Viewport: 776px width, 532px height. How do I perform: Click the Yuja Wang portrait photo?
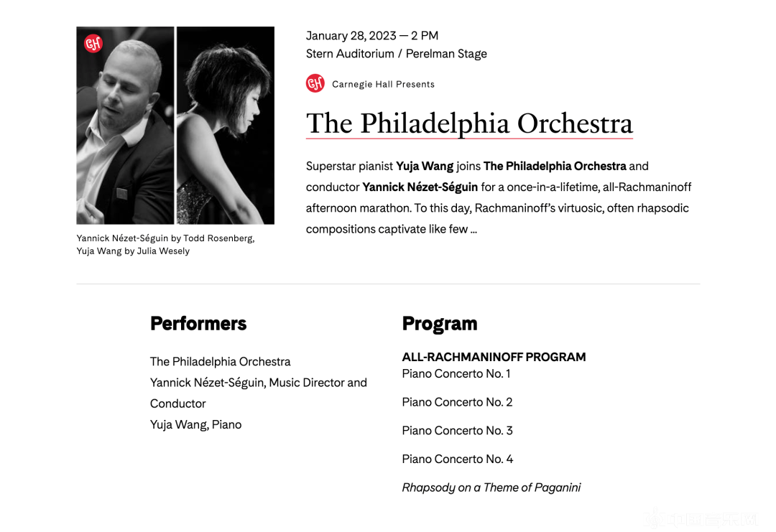point(226,126)
